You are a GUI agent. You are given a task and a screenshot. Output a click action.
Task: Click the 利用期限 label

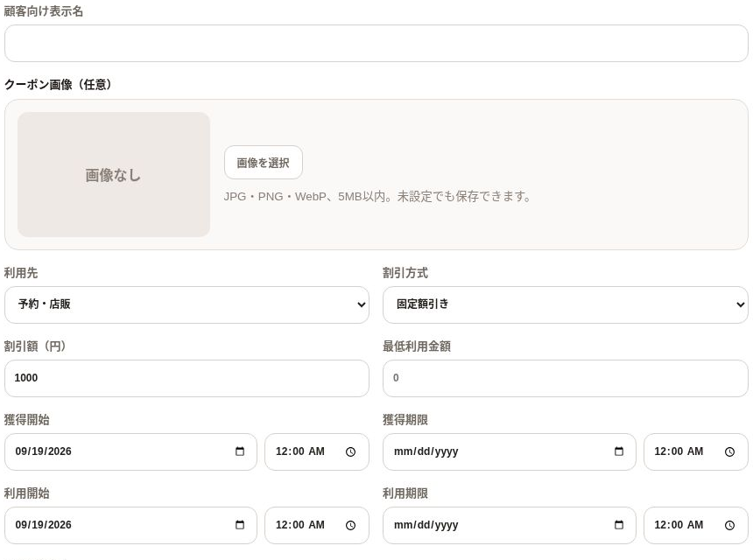405,493
